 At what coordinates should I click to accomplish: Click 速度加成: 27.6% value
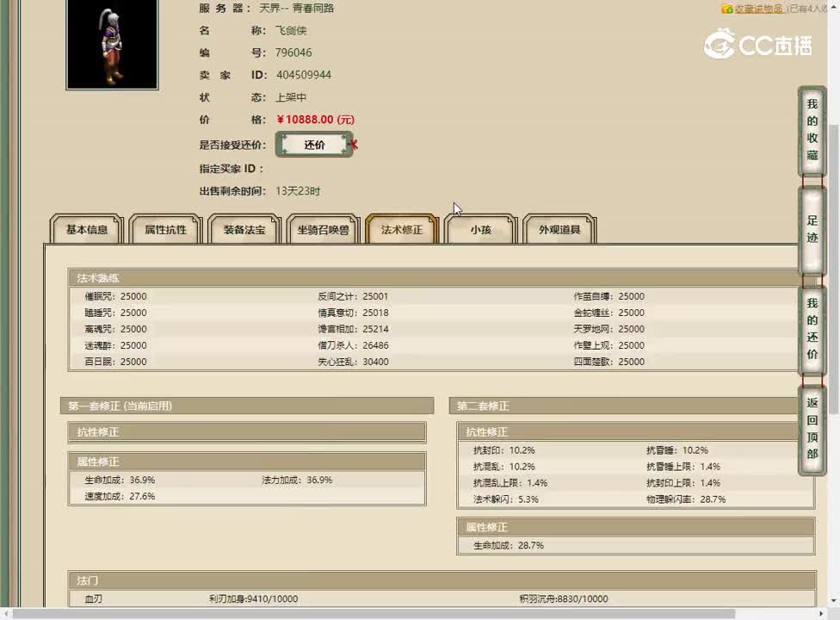pos(120,496)
